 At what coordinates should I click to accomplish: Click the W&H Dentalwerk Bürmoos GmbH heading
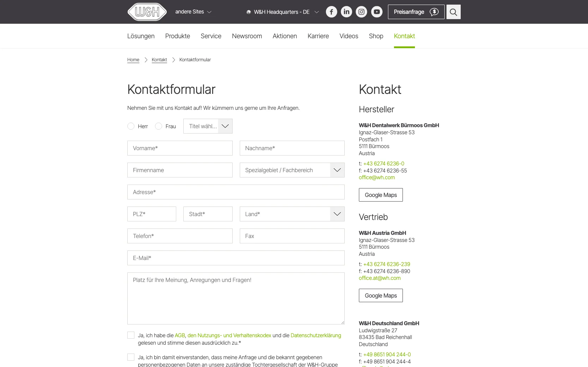[x=399, y=125]
